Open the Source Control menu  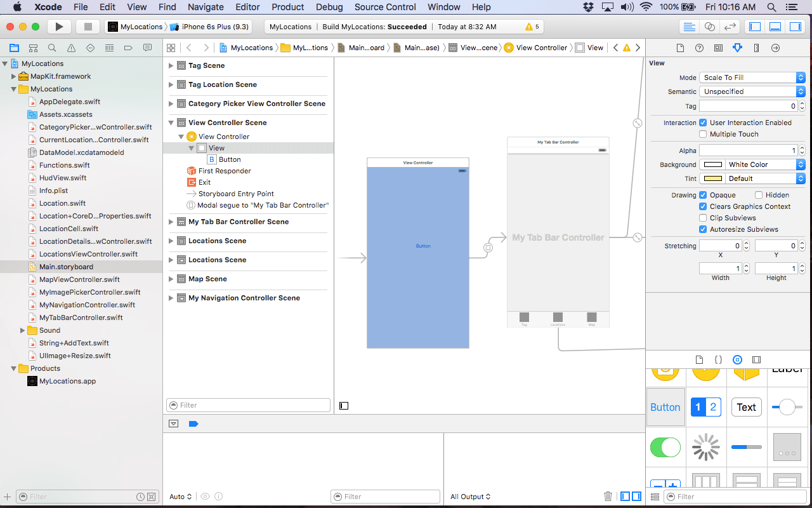coord(385,7)
